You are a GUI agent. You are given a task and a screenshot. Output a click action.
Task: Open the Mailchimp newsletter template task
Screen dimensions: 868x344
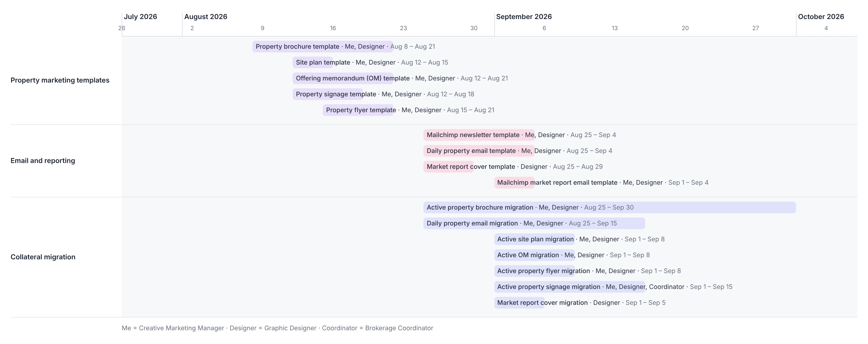coord(479,135)
